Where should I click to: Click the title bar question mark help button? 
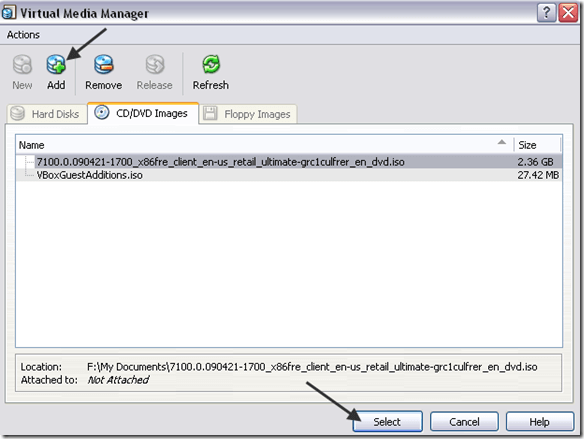(x=546, y=13)
